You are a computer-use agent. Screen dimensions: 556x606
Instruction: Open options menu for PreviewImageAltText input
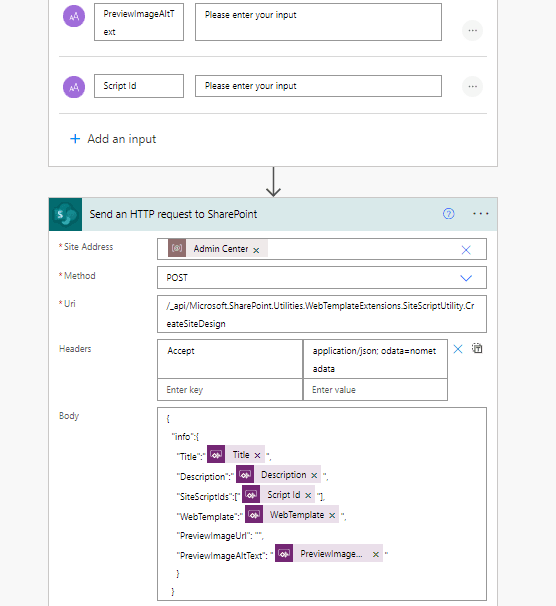click(x=473, y=31)
